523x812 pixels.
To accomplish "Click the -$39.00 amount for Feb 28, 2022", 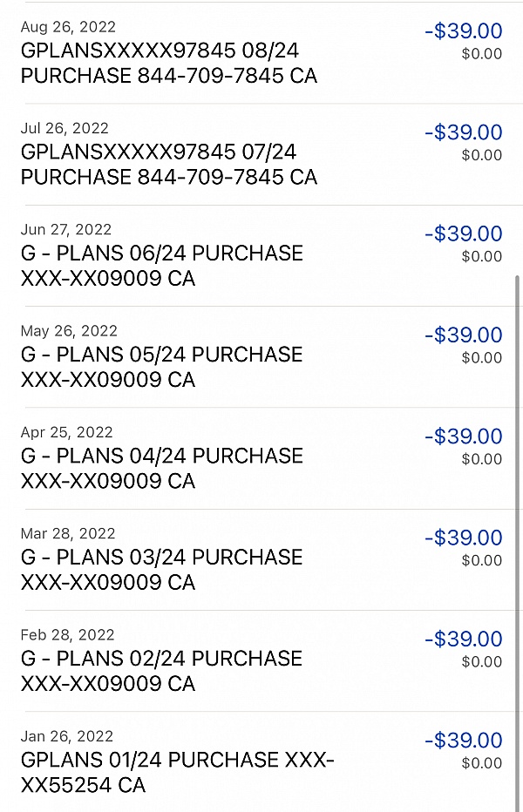I will (463, 639).
